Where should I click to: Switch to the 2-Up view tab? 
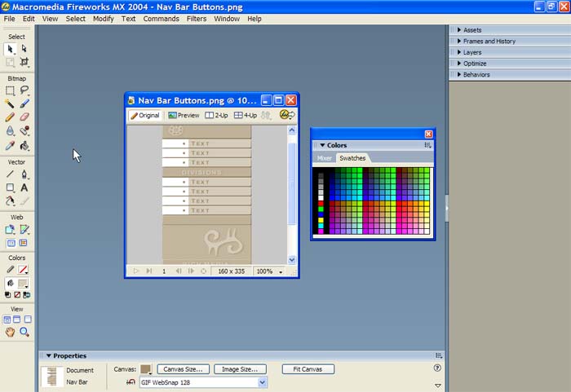click(216, 116)
